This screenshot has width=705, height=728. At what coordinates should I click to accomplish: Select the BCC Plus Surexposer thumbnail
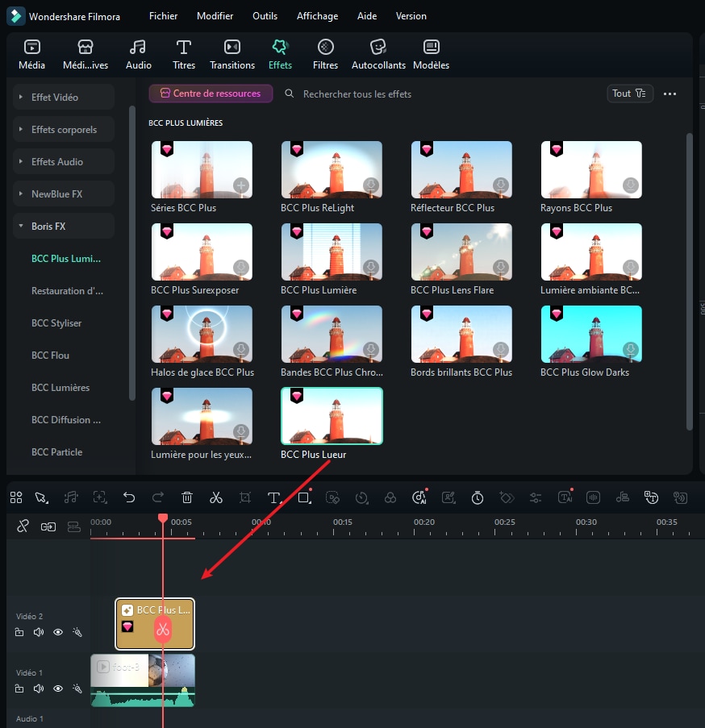pyautogui.click(x=202, y=252)
